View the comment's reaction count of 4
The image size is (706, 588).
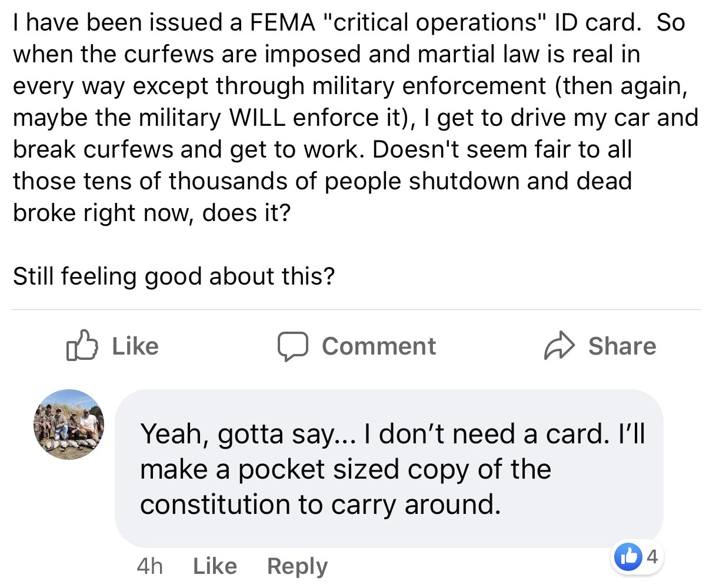coord(652,556)
